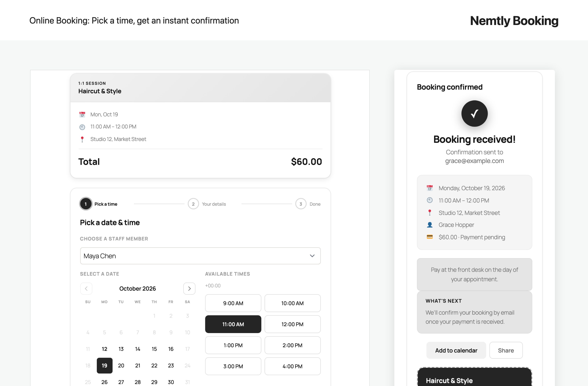Select October 27 in the calendar
588x386 pixels.
(121, 382)
